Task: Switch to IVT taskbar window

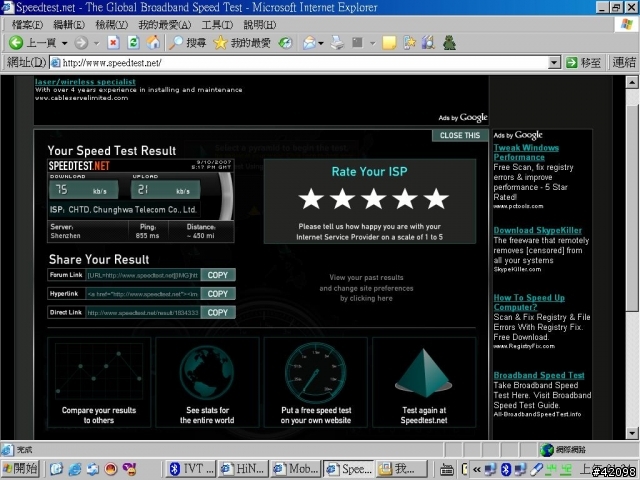Action: coord(191,469)
